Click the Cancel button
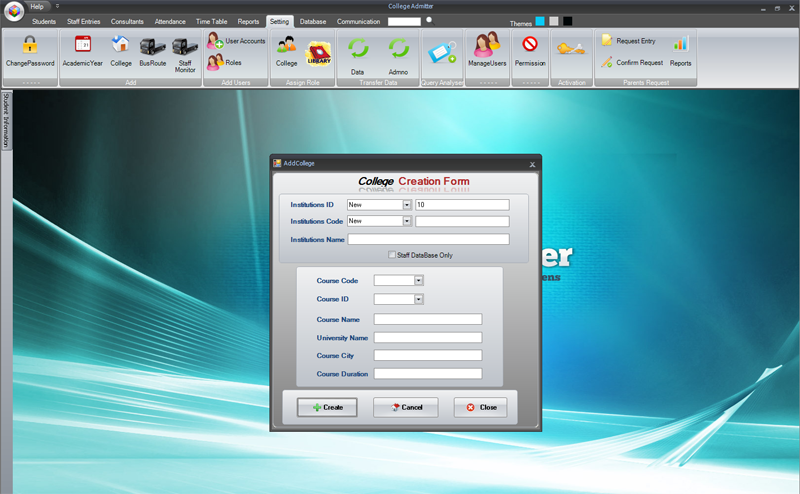This screenshot has width=800, height=494. point(406,407)
